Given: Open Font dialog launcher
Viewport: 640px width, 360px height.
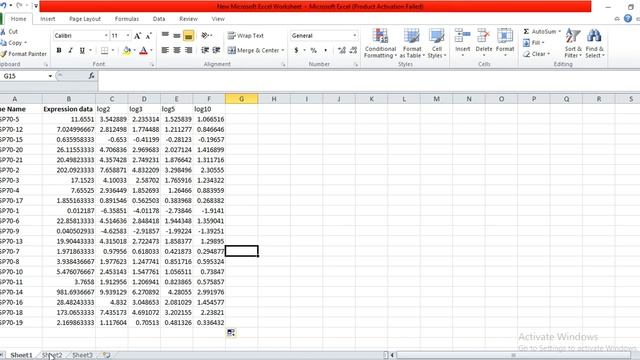Looking at the screenshot, I should coord(153,64).
